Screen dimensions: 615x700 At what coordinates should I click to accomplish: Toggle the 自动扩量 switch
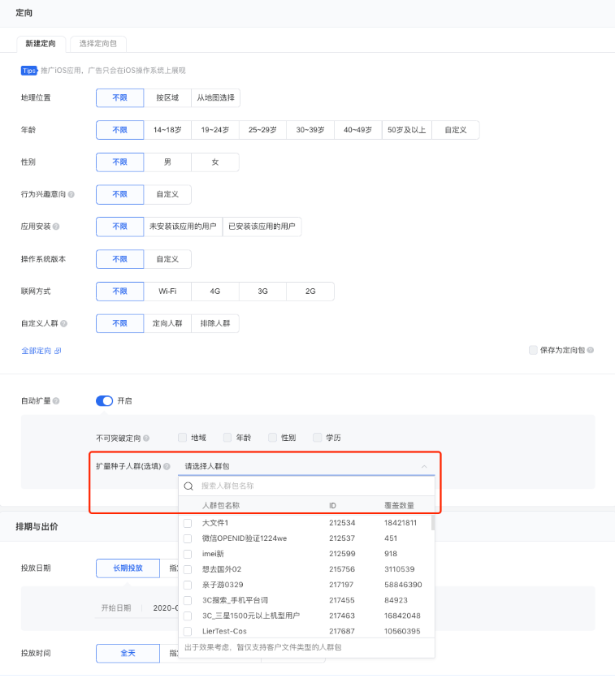pos(105,401)
